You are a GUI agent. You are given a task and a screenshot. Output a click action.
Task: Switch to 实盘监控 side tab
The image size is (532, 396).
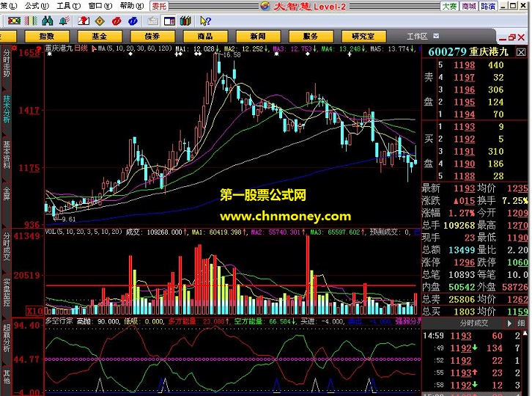click(x=7, y=293)
